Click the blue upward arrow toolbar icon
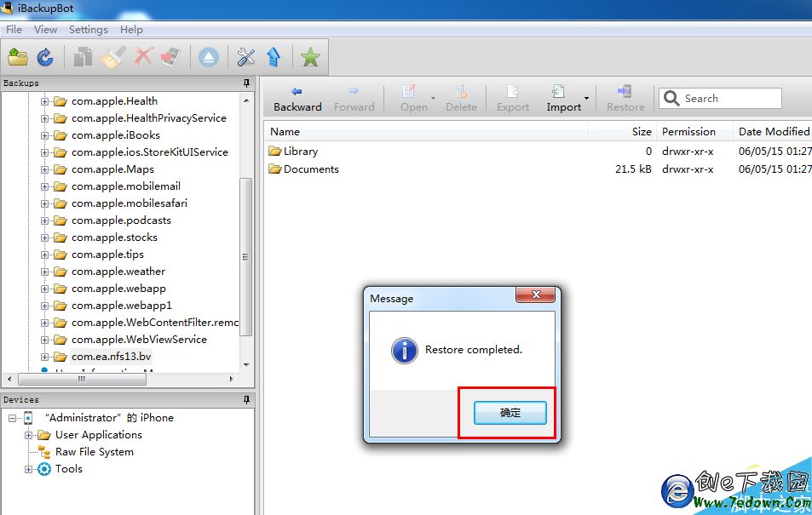Viewport: 812px width, 515px height. (274, 57)
